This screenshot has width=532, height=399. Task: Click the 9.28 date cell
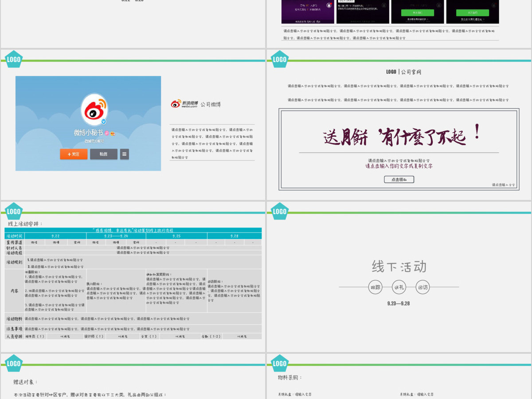(235, 236)
